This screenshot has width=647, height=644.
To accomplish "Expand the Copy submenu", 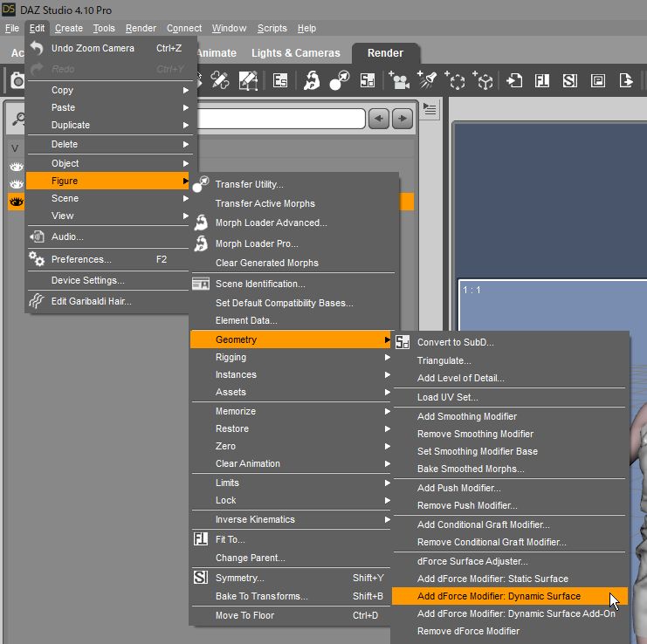I will pos(108,90).
